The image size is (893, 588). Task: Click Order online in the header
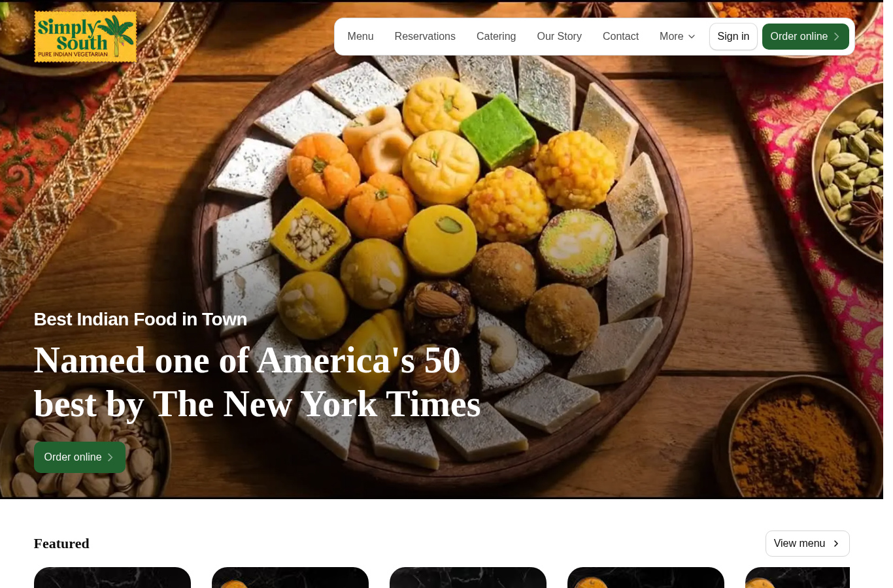pos(805,37)
